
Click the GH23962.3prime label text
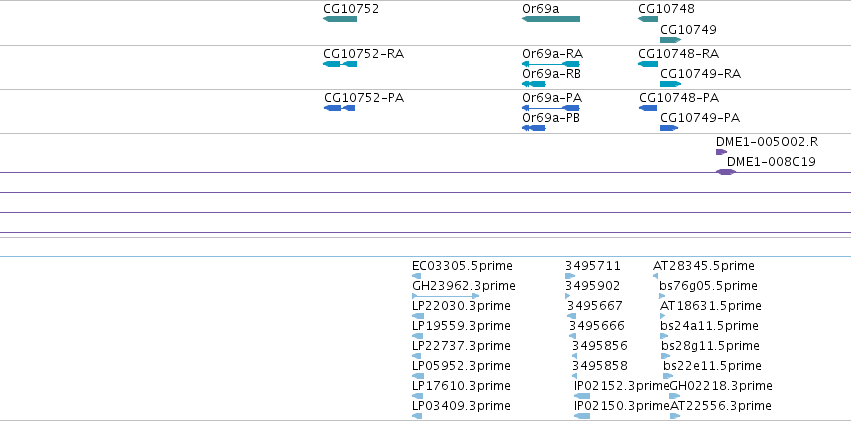464,286
